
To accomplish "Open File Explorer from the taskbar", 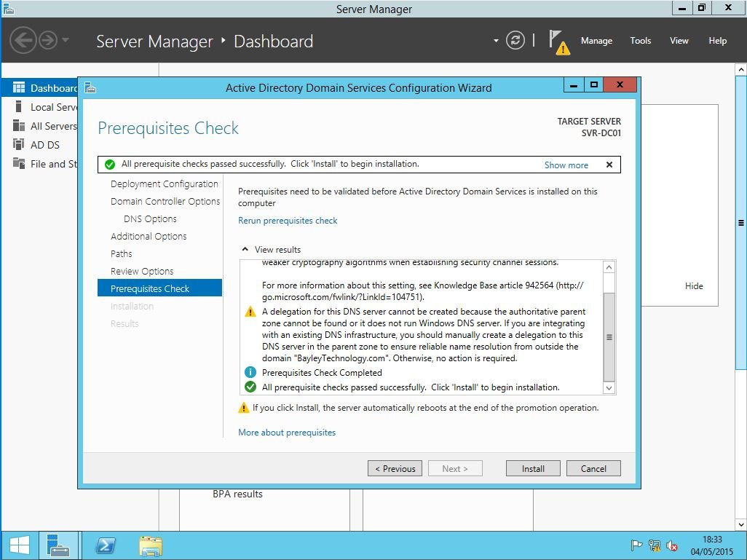I will coord(151,545).
